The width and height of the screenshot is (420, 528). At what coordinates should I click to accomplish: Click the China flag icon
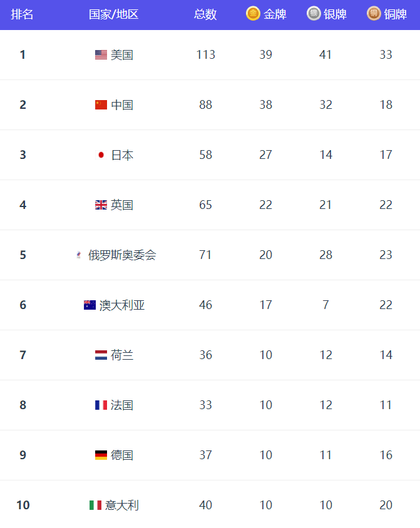pos(101,104)
